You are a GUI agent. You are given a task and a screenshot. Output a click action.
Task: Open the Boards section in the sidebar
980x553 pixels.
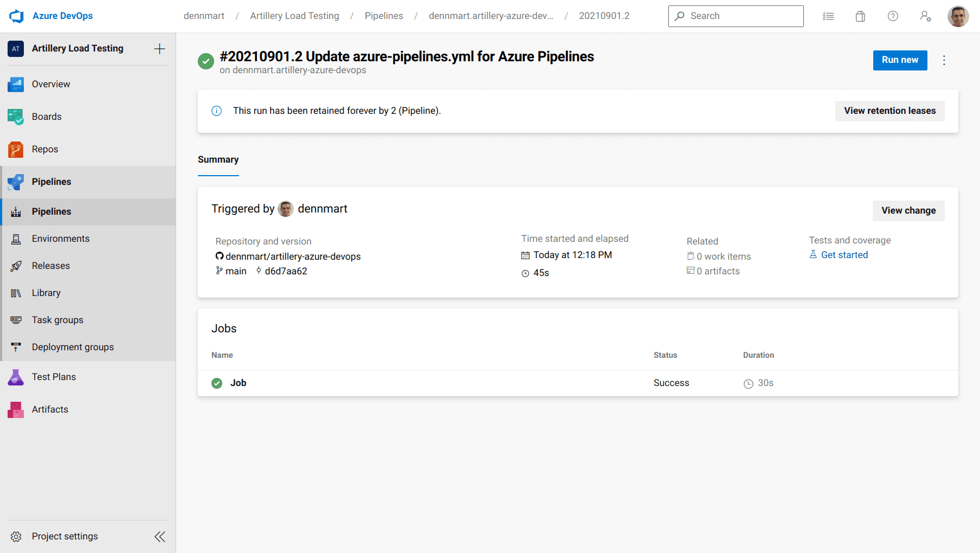click(47, 117)
